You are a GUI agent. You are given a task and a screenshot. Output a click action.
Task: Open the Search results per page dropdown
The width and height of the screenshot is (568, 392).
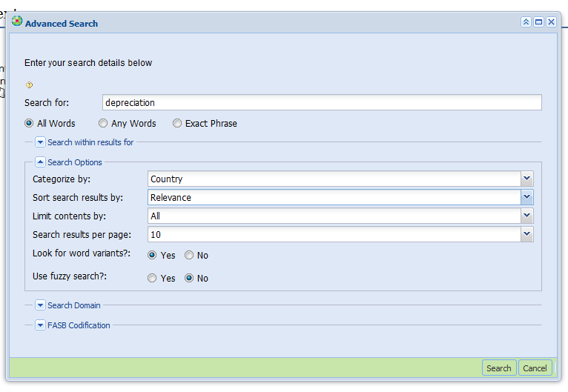[x=526, y=235]
